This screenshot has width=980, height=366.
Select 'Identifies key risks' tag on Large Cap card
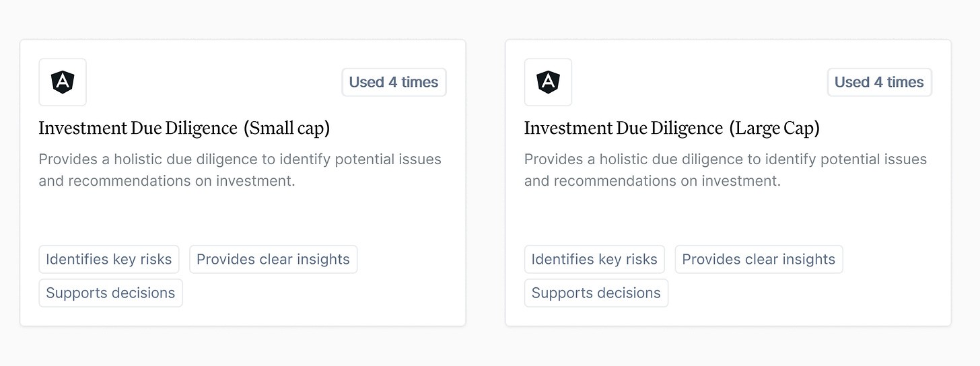[594, 259]
